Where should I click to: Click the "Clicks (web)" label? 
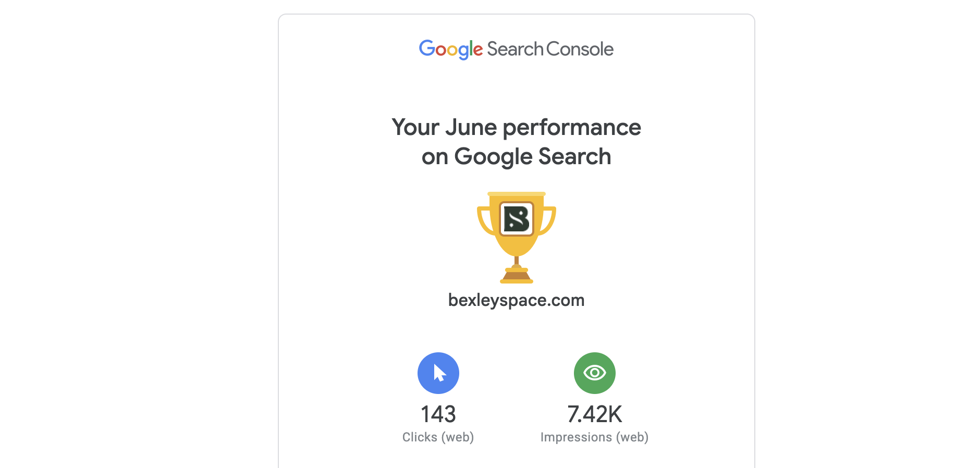pos(438,437)
